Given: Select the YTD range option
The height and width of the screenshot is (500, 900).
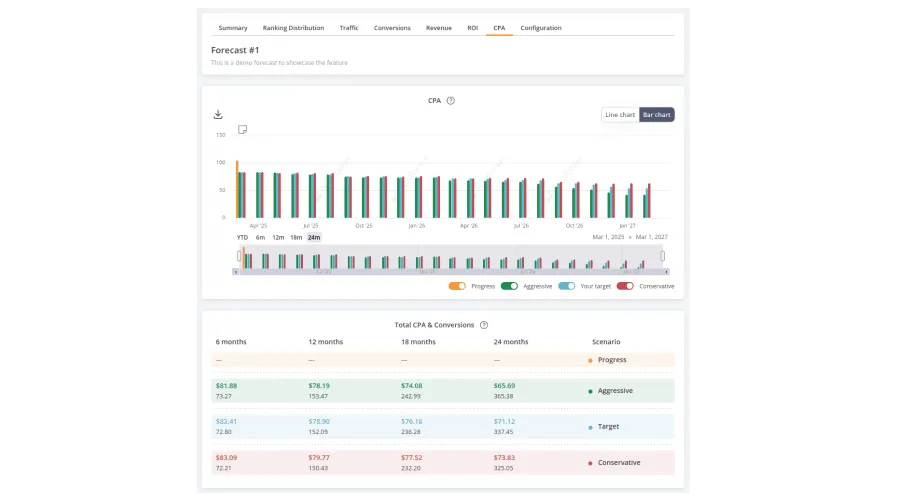Looking at the screenshot, I should 242,237.
